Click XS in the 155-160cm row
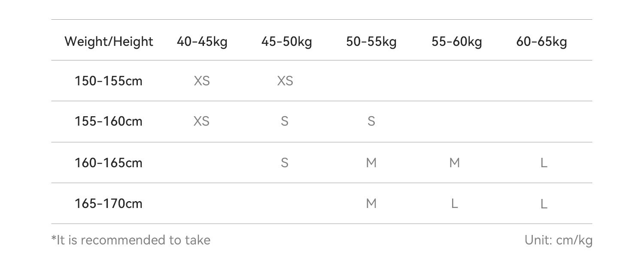Viewport: 644px width, 274px height. [202, 121]
